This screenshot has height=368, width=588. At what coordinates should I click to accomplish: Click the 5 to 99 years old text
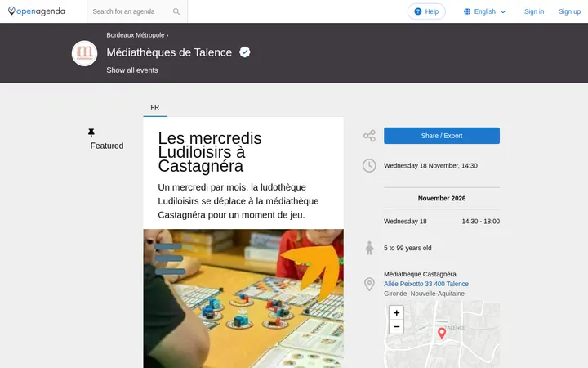408,248
